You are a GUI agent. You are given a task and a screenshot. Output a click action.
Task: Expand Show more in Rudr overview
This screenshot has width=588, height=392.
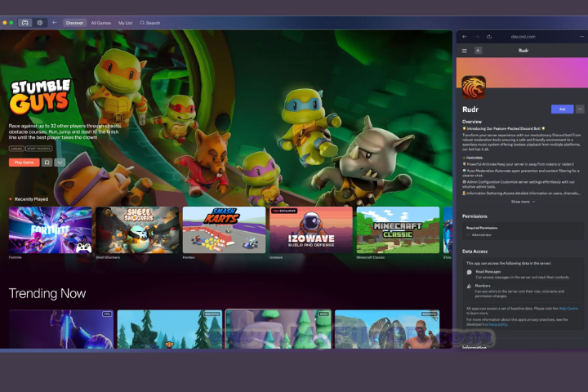coord(523,201)
